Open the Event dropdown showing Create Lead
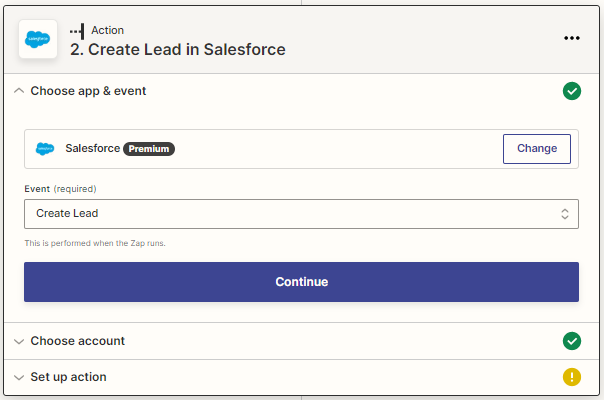604x400 pixels. click(301, 214)
